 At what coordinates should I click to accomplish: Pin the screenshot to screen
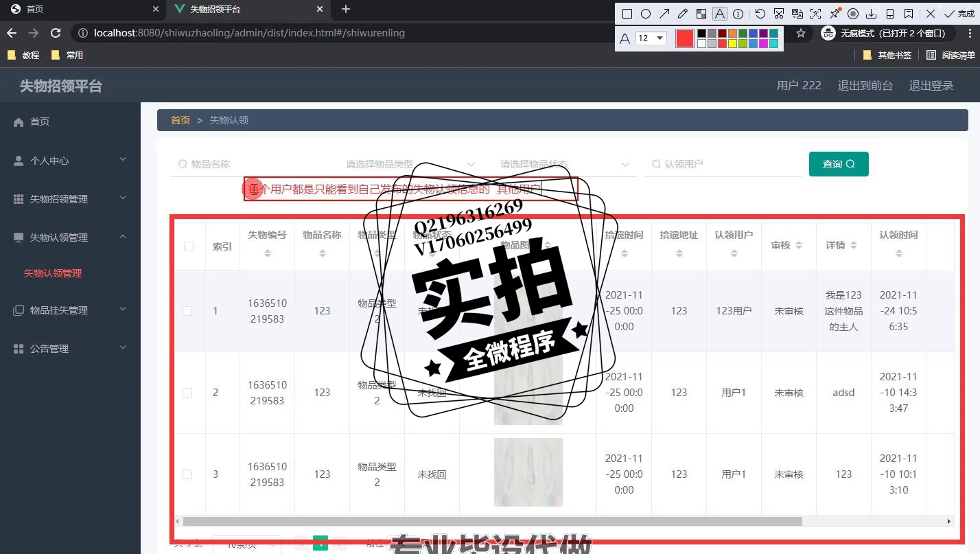coord(835,14)
